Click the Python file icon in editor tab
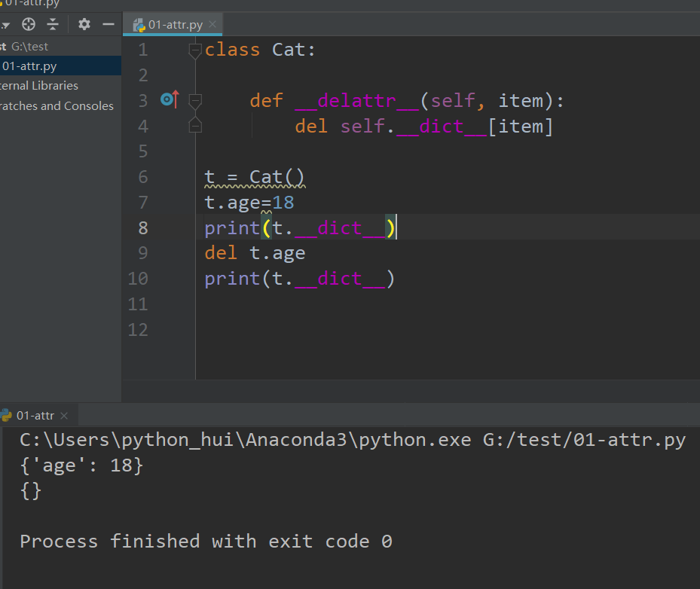 point(139,25)
